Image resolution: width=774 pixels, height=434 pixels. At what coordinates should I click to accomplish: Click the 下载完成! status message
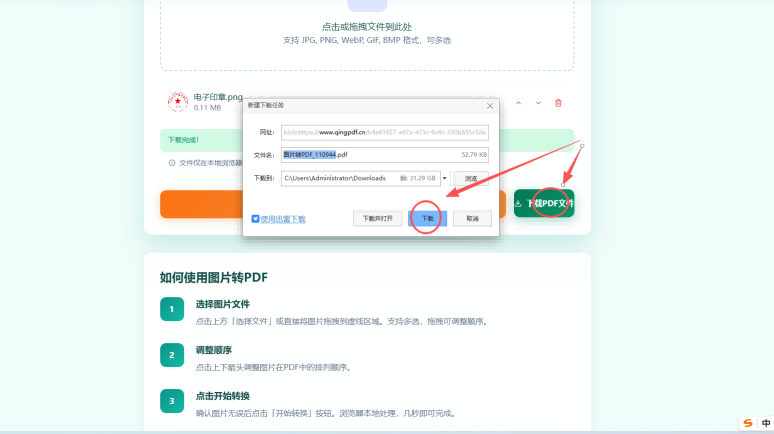point(183,140)
